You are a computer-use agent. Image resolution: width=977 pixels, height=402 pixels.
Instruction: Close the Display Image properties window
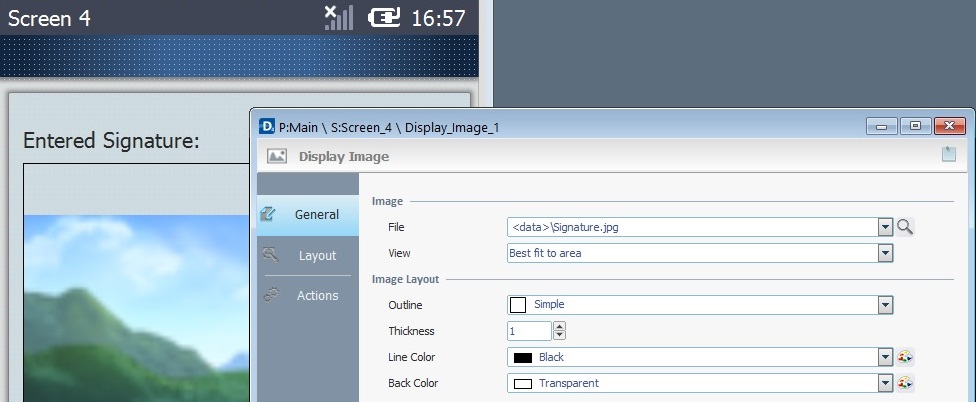(x=950, y=126)
